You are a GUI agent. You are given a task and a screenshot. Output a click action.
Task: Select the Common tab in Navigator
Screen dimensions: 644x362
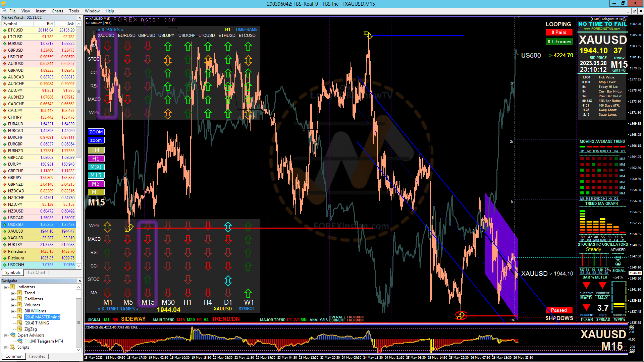click(x=14, y=356)
